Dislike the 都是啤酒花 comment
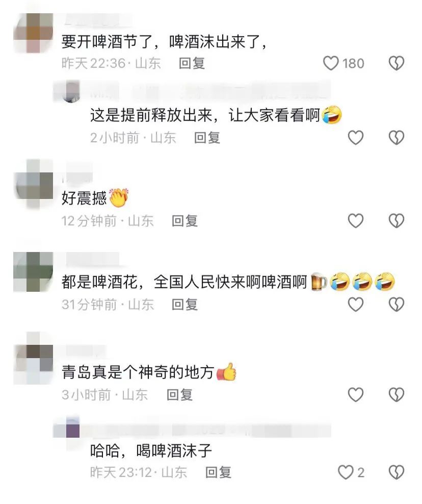This screenshot has width=422, height=504. pyautogui.click(x=397, y=305)
